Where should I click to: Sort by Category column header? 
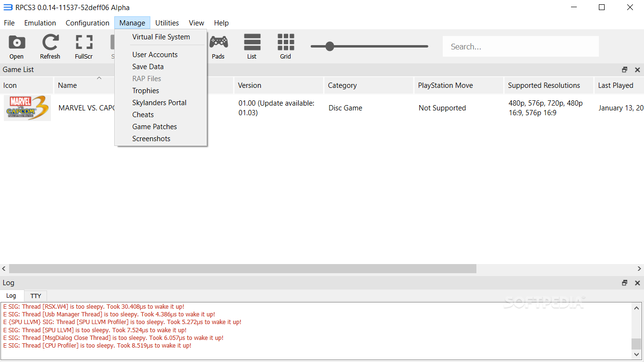coord(368,85)
